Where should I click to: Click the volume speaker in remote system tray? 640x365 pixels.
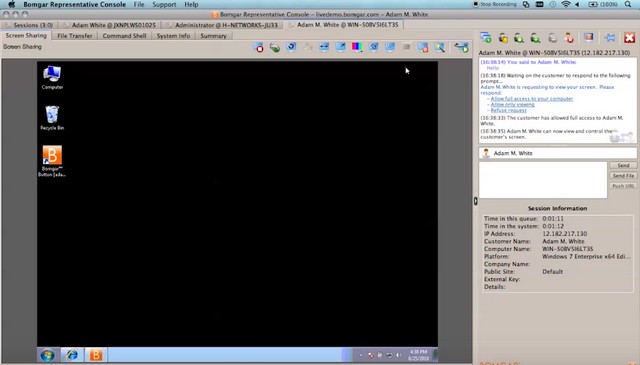tap(398, 355)
